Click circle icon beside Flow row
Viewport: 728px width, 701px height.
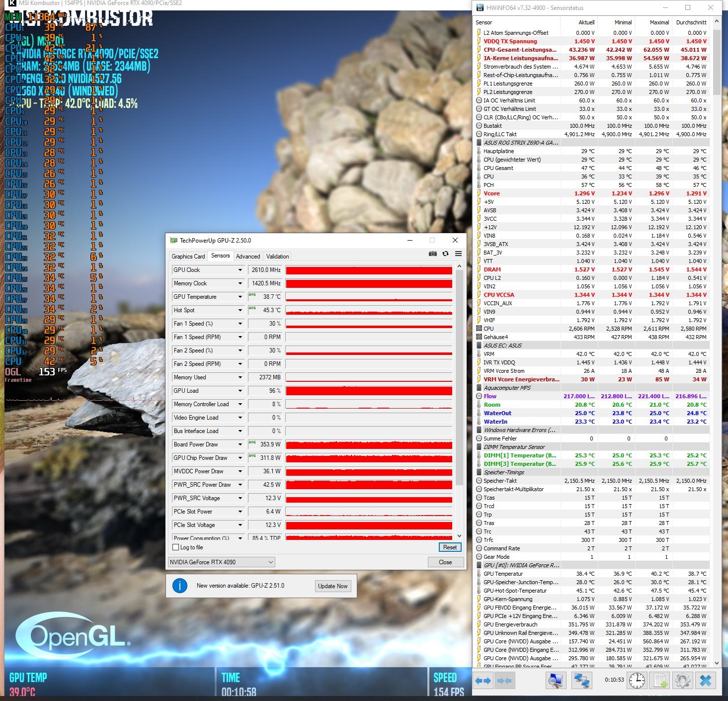[x=479, y=396]
